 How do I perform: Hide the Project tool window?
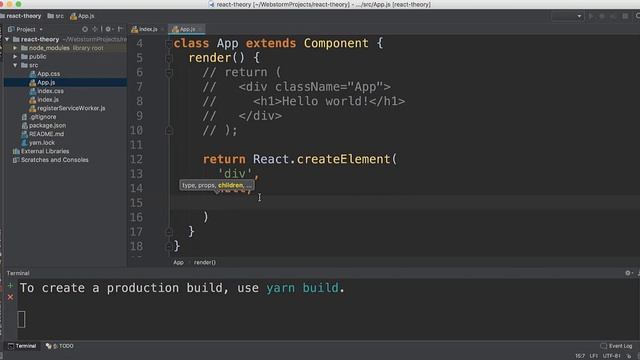(120, 29)
